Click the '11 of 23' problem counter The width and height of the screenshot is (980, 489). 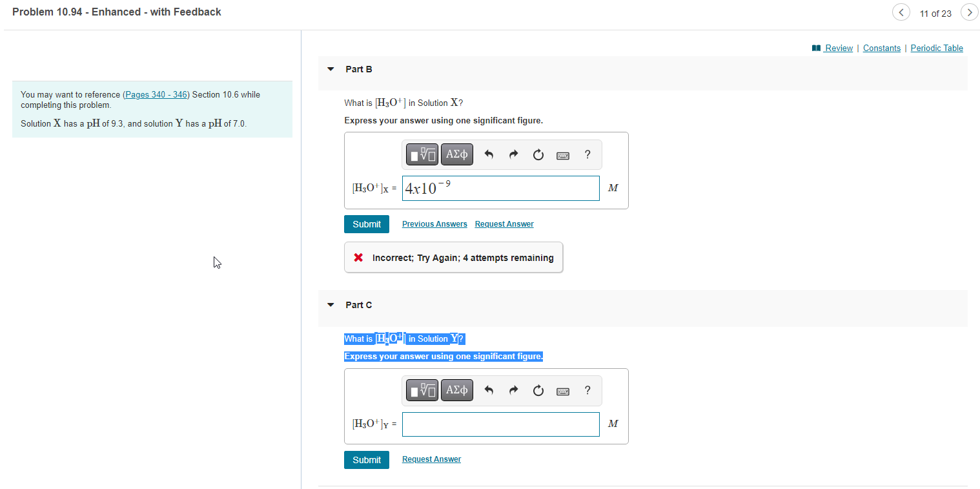(x=935, y=14)
